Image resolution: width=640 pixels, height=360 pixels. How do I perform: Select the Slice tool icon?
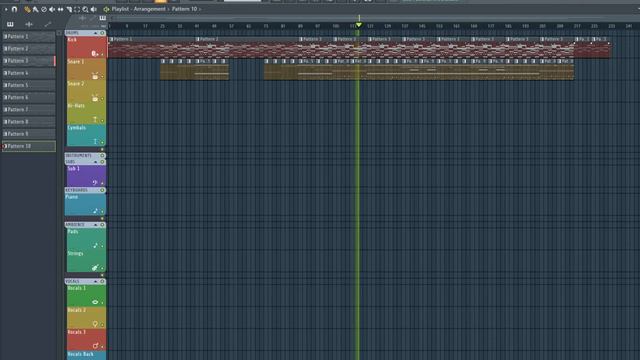click(x=69, y=9)
